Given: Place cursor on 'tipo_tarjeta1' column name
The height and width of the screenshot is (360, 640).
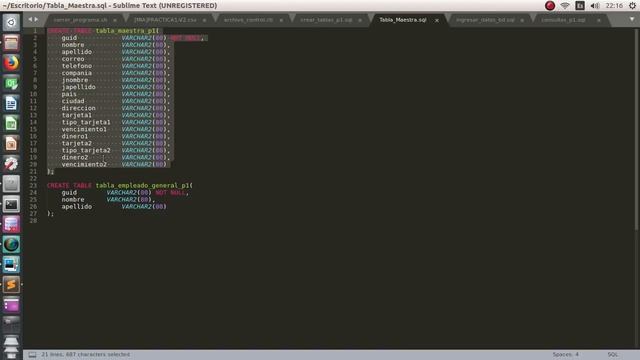Looking at the screenshot, I should (x=86, y=122).
